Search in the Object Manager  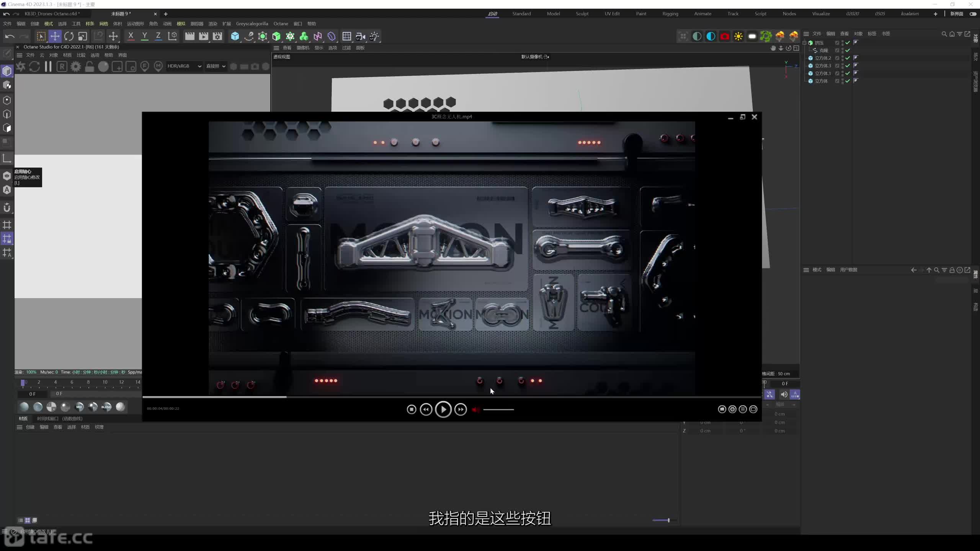pos(944,34)
